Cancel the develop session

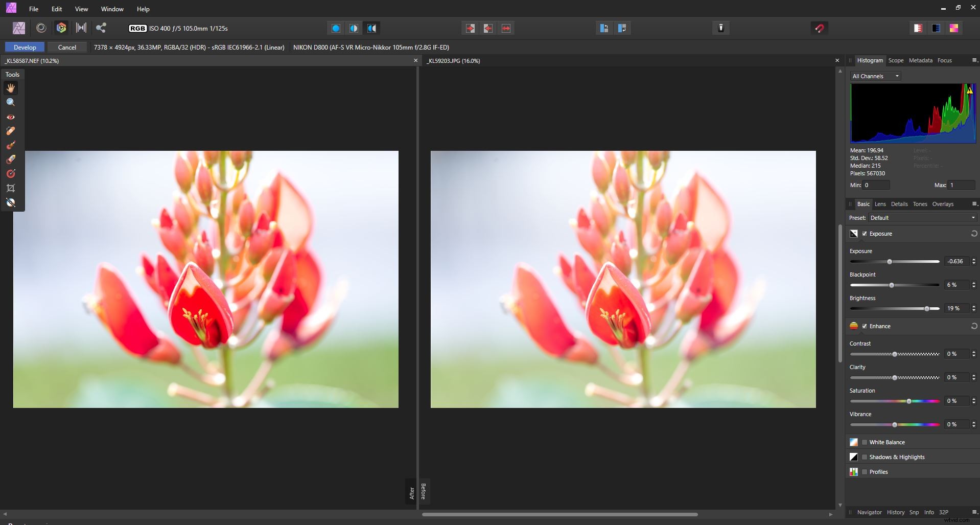click(67, 47)
